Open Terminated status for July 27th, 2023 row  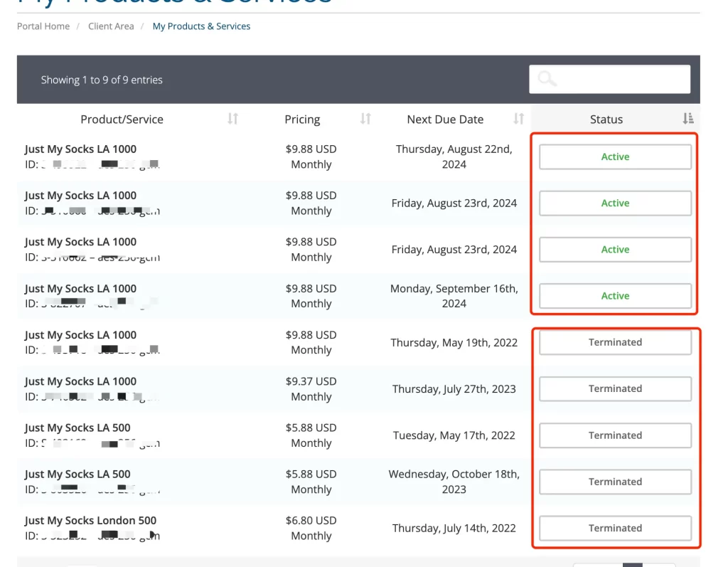click(615, 388)
